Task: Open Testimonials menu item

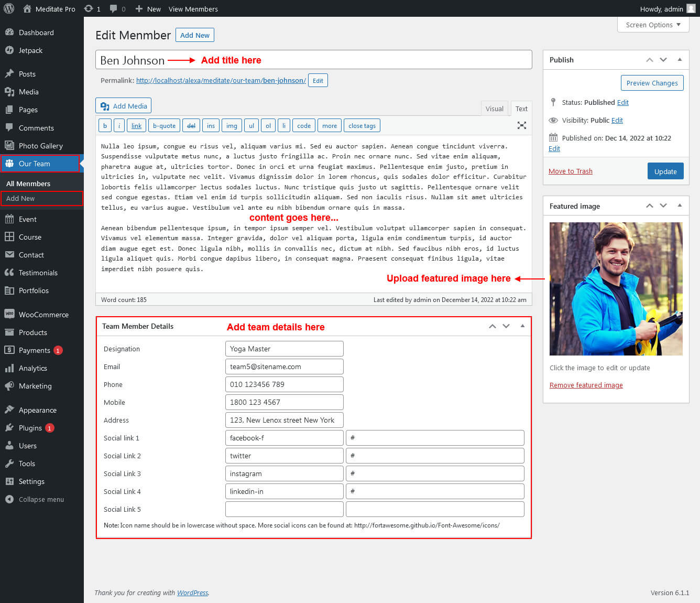Action: point(42,273)
